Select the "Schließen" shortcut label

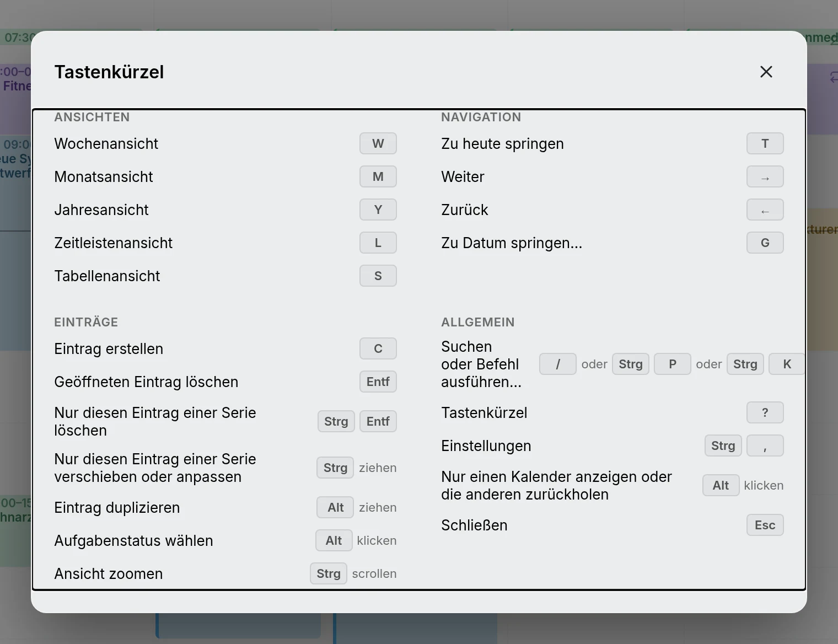(x=474, y=525)
